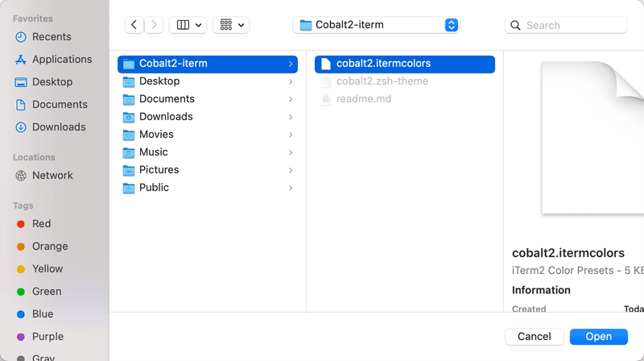Select the Blue tag

pyautogui.click(x=35, y=314)
